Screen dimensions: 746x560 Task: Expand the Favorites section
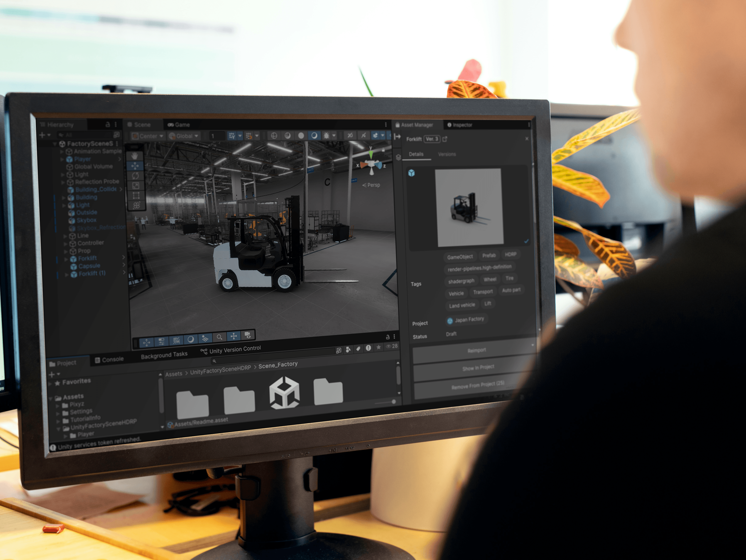[50, 384]
